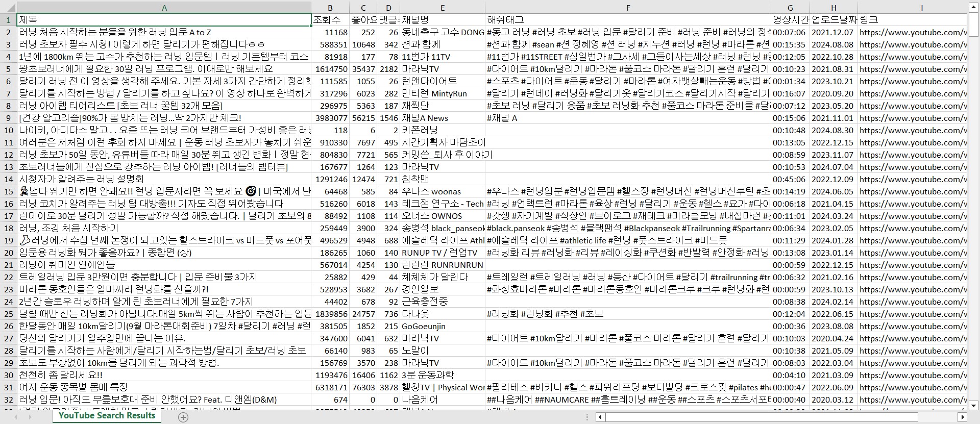Select row 9 header
Screen dimensions: 980x424
tap(8, 118)
